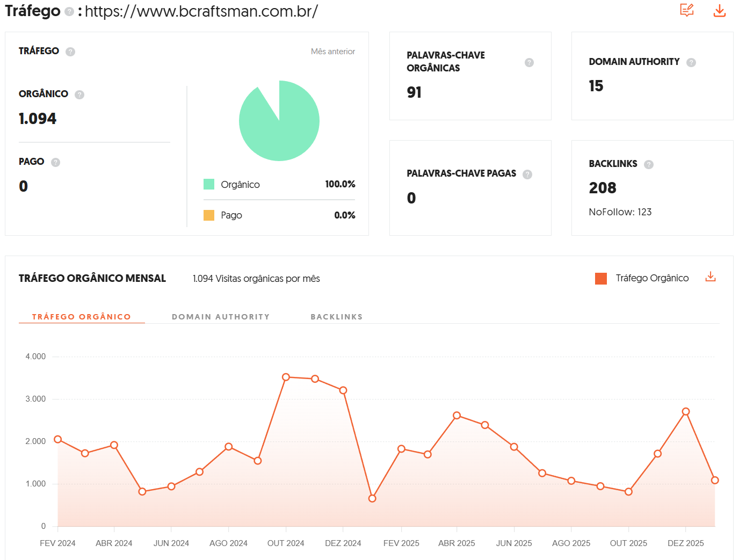The image size is (739, 560).
Task: Open help for Palavras-chave Orgânicas
Action: pyautogui.click(x=529, y=62)
